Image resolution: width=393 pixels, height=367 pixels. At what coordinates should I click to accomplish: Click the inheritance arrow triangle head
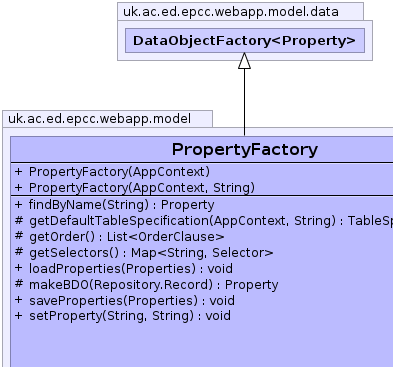point(244,61)
